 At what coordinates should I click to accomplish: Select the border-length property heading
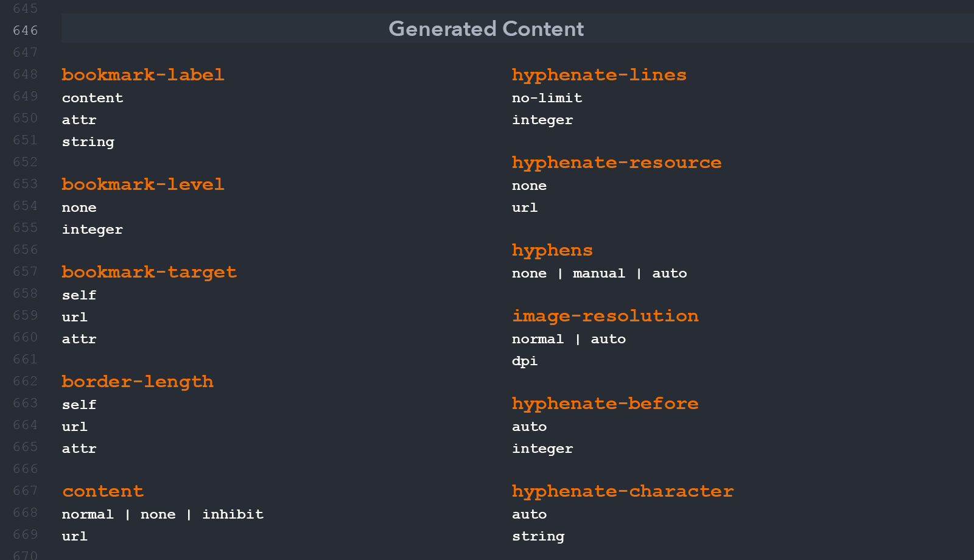coord(138,382)
